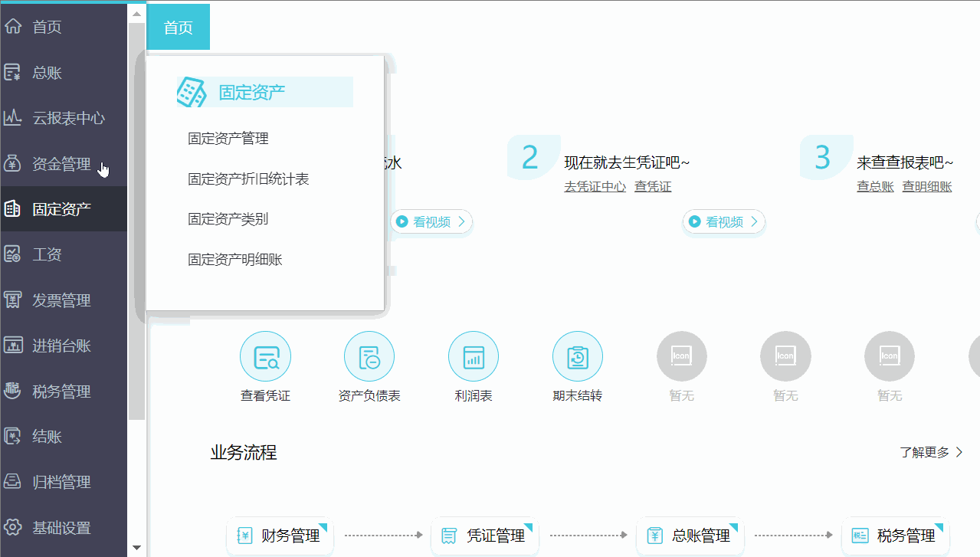This screenshot has height=557, width=980.
Task: Click 看视频 button next to the popup menu
Action: [431, 221]
